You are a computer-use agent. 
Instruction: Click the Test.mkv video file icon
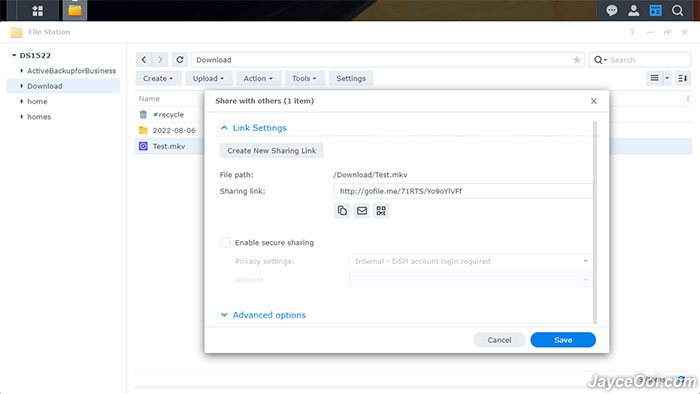[x=143, y=146]
